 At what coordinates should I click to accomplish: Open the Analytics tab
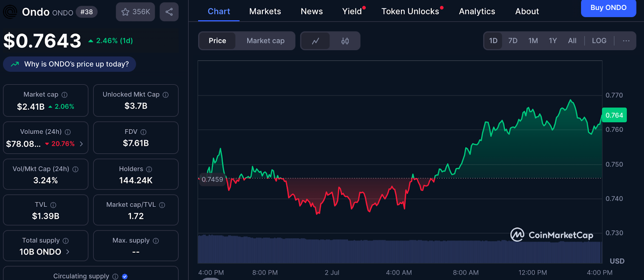point(477,11)
